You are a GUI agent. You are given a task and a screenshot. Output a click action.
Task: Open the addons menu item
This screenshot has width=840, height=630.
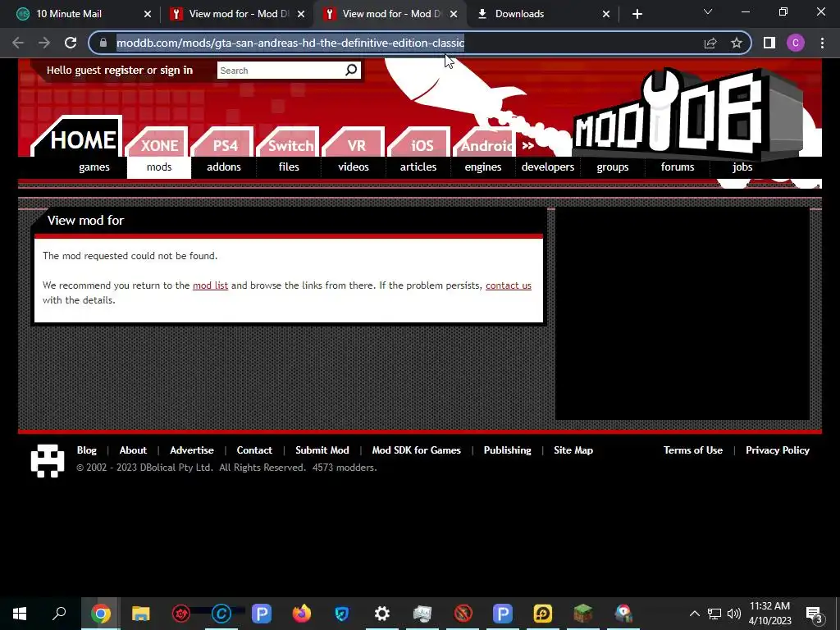224,167
